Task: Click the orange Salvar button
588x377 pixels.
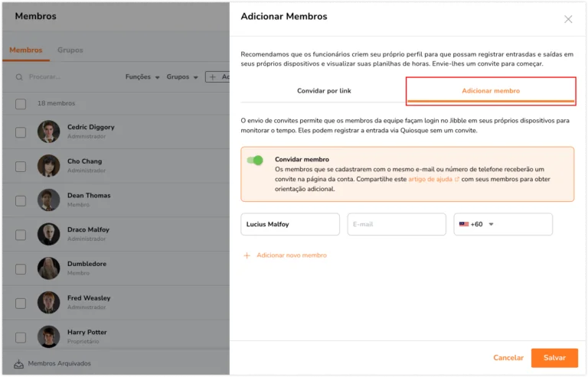Action: pyautogui.click(x=554, y=358)
